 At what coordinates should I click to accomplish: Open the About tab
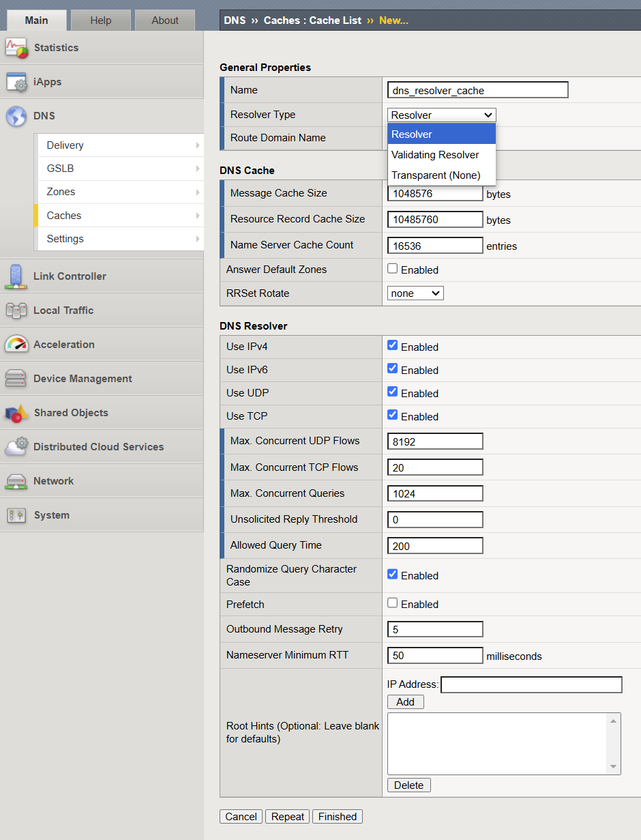click(164, 20)
